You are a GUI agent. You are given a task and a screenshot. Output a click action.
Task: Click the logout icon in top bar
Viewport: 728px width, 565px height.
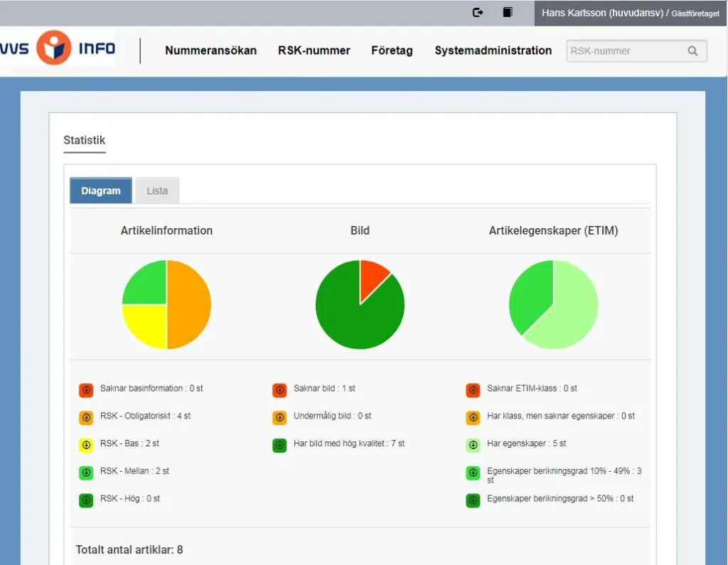pos(478,12)
